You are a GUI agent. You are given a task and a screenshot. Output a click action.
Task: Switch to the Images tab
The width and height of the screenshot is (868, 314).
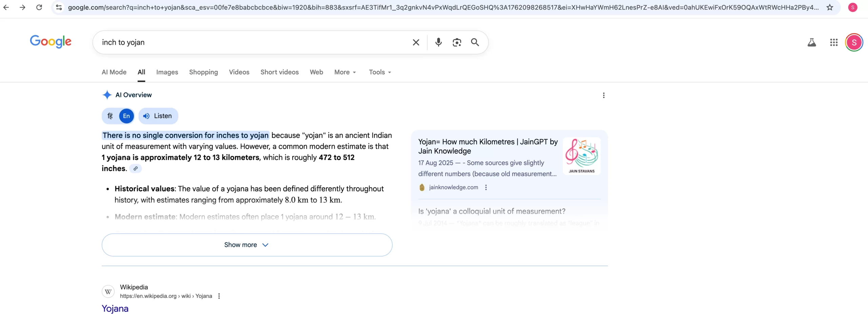(x=167, y=72)
